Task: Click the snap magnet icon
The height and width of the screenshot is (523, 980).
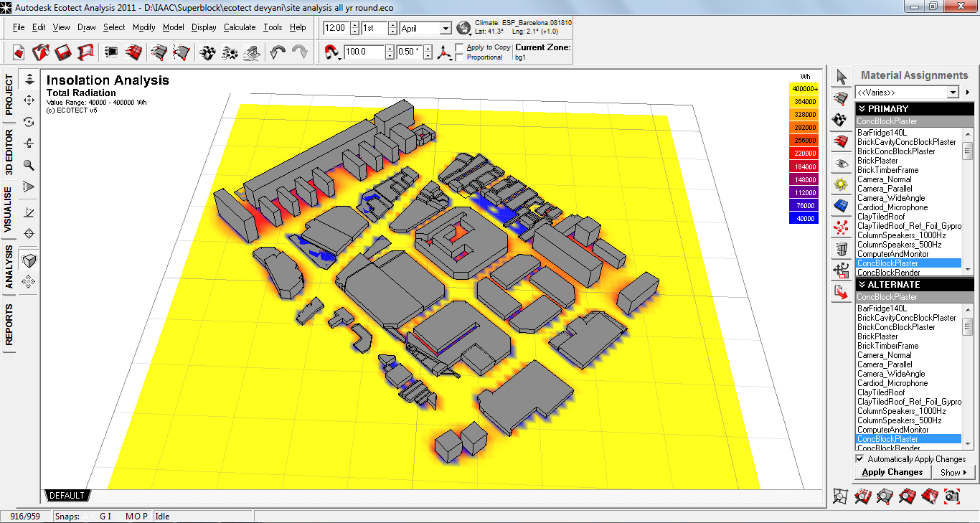Action: (331, 52)
